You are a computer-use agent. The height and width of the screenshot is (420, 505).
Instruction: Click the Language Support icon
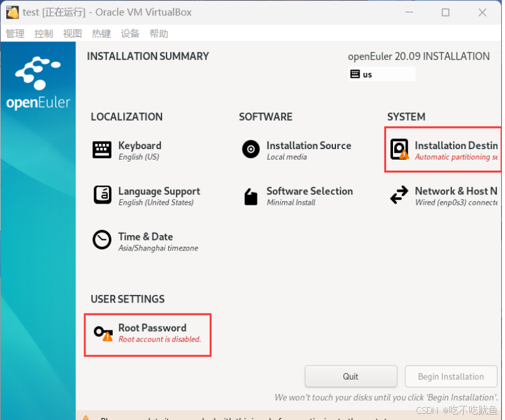point(102,195)
